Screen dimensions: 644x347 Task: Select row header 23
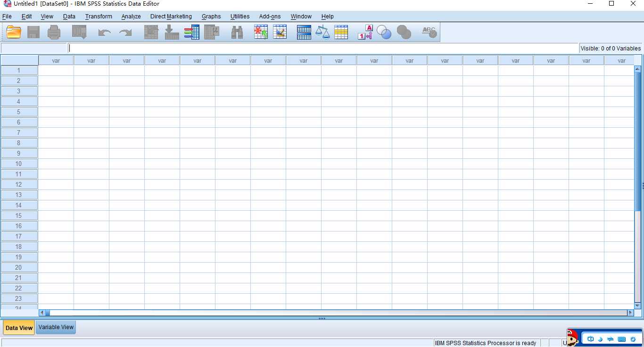click(19, 298)
